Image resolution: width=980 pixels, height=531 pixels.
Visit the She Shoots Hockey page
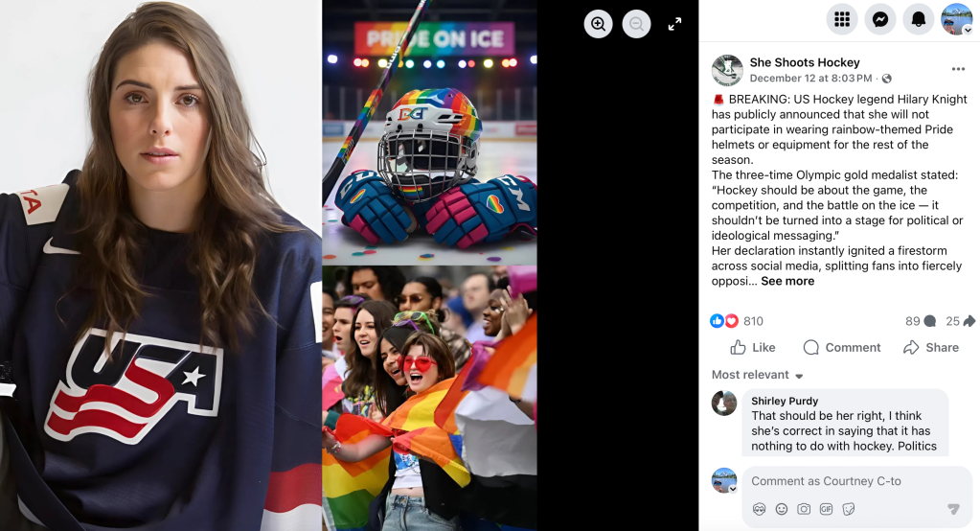pos(805,62)
